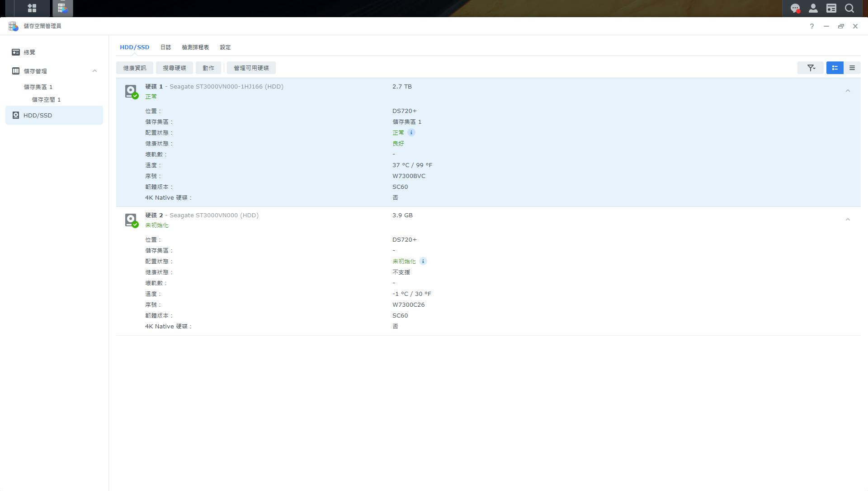Click the search magnifier icon
868x491 pixels.
849,8
